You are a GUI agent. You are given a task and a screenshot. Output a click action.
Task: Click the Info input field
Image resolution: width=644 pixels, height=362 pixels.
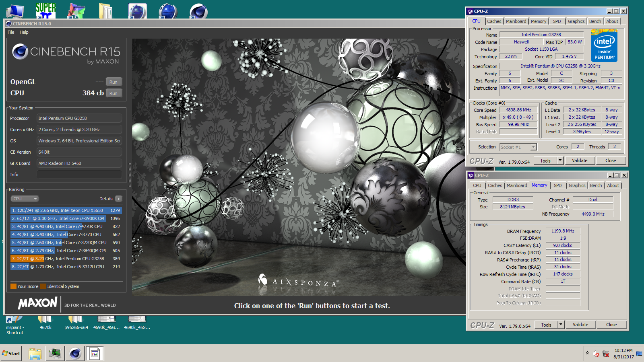(79, 175)
